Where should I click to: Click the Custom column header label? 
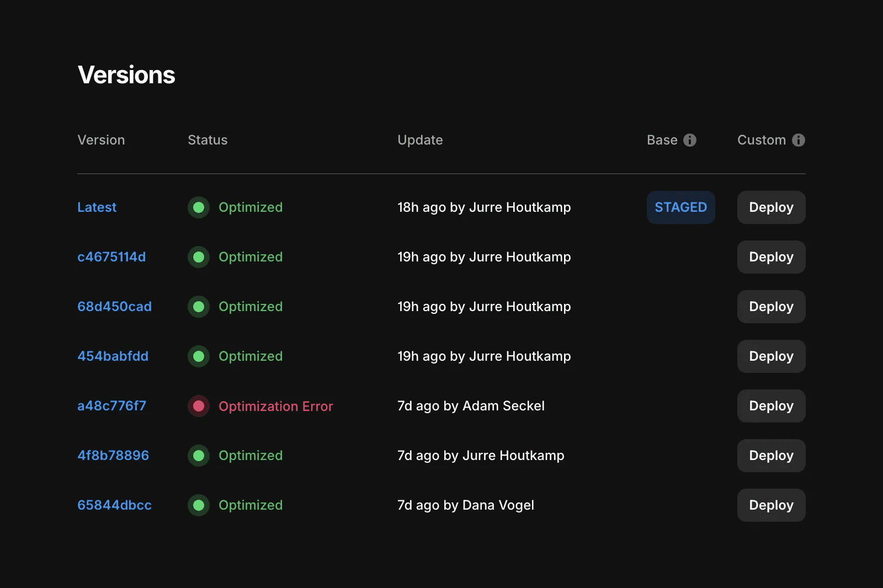pyautogui.click(x=762, y=140)
